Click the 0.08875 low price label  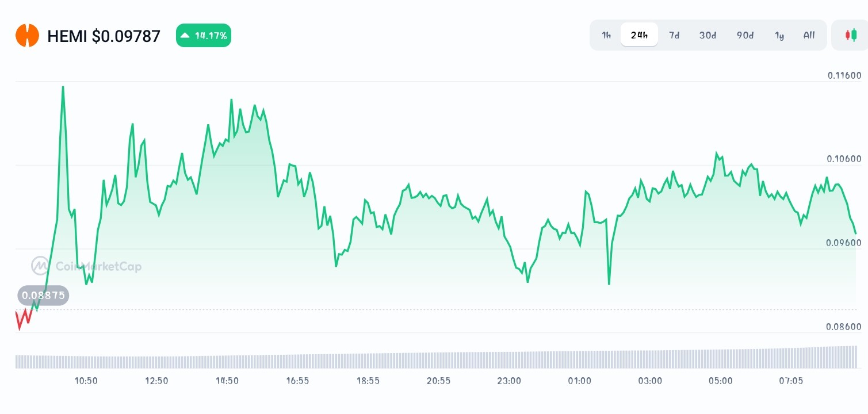point(43,295)
